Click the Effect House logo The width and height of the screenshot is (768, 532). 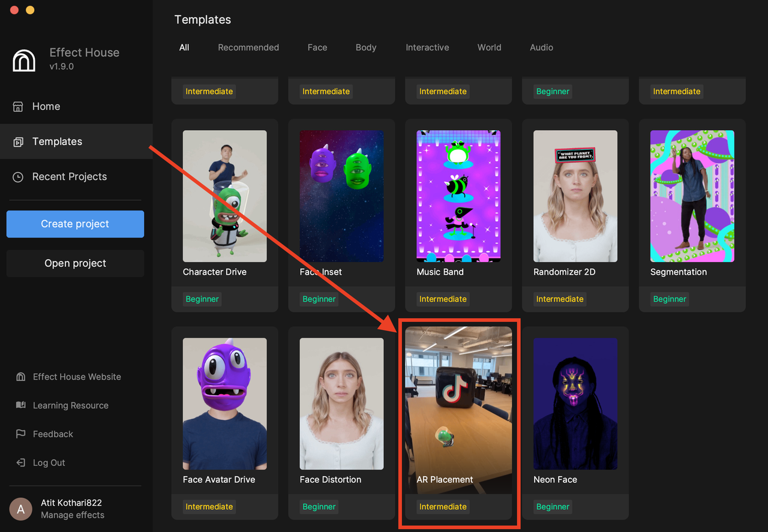tap(23, 60)
